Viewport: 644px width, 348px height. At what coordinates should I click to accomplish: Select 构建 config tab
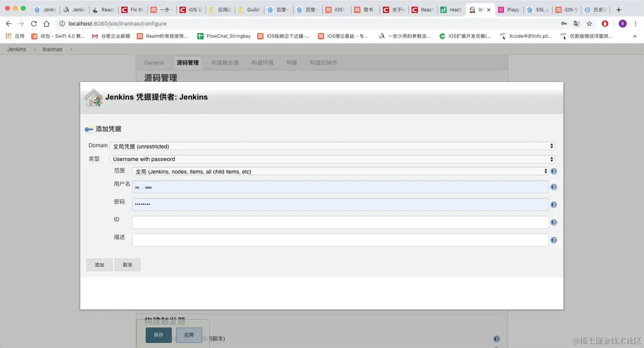coord(292,63)
